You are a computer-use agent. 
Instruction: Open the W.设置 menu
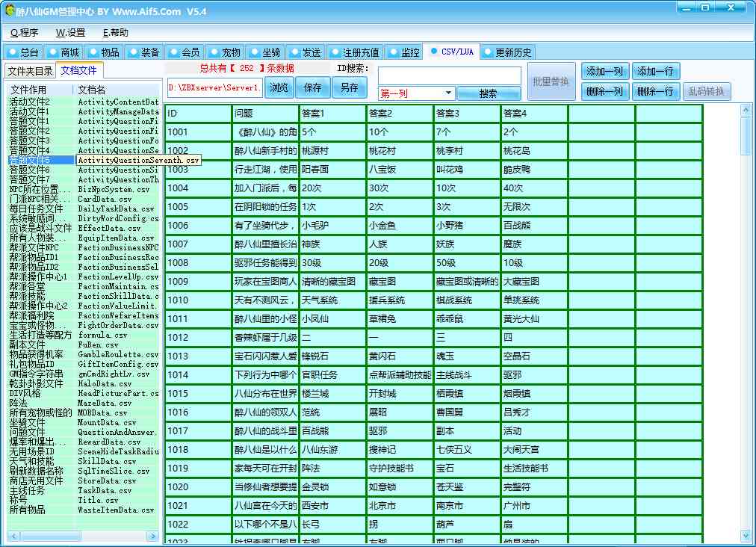[x=70, y=33]
